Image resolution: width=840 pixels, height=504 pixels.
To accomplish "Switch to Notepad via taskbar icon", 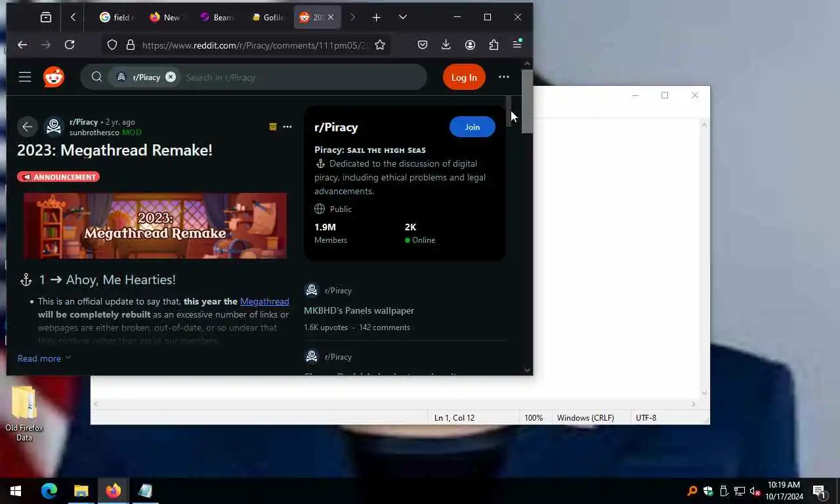I will point(145,491).
